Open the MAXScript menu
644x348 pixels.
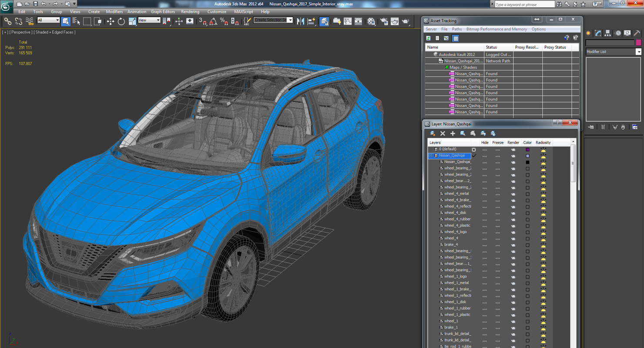pos(243,12)
